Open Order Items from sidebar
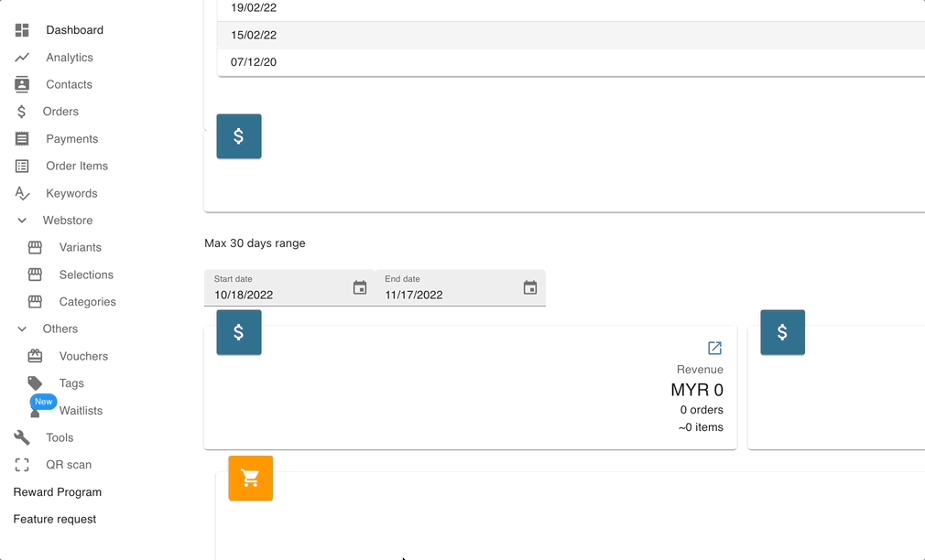925x560 pixels. click(77, 166)
